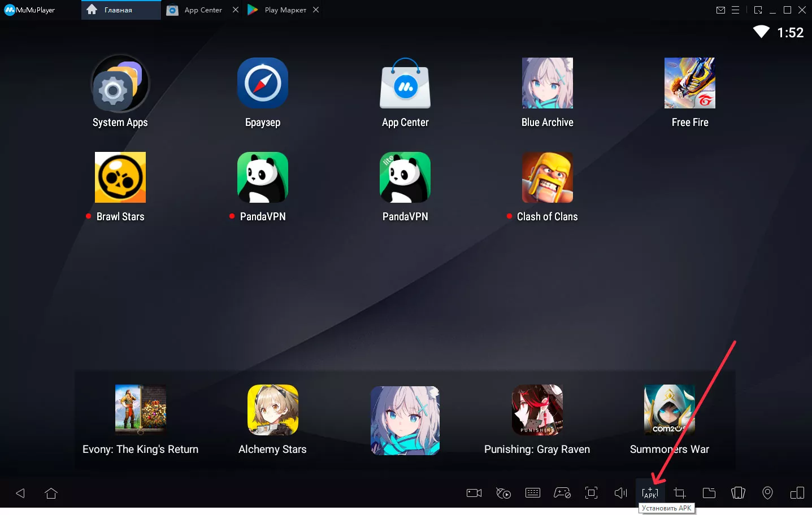Tap the Android back triangle button
The width and height of the screenshot is (812, 515).
click(20, 493)
